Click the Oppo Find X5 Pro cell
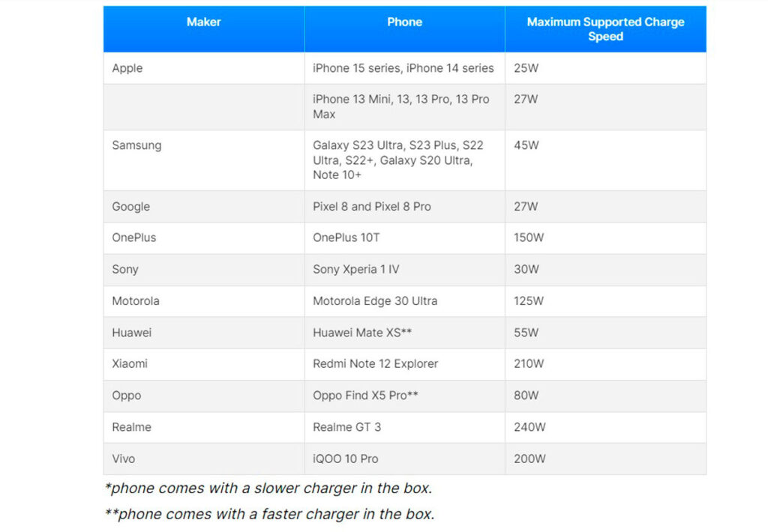The height and width of the screenshot is (532, 768). click(365, 396)
